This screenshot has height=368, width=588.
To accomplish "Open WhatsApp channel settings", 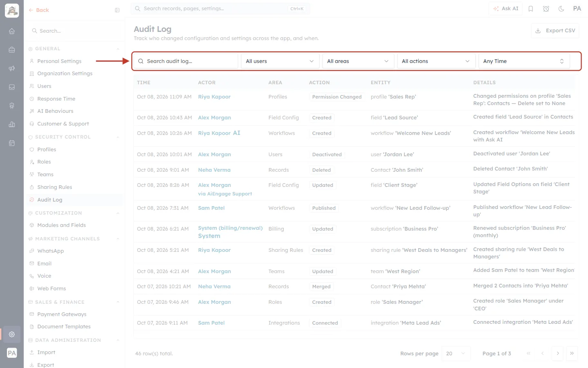I will pyautogui.click(x=50, y=251).
